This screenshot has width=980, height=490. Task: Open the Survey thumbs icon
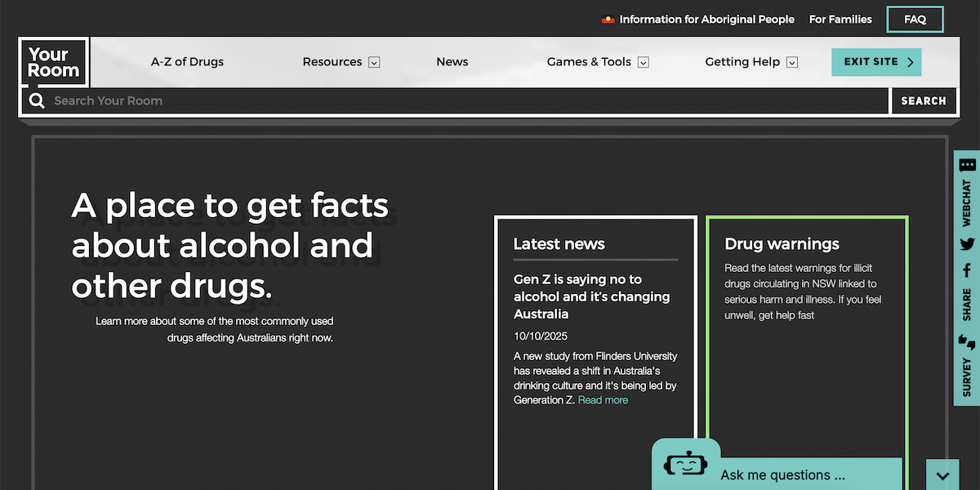(967, 341)
